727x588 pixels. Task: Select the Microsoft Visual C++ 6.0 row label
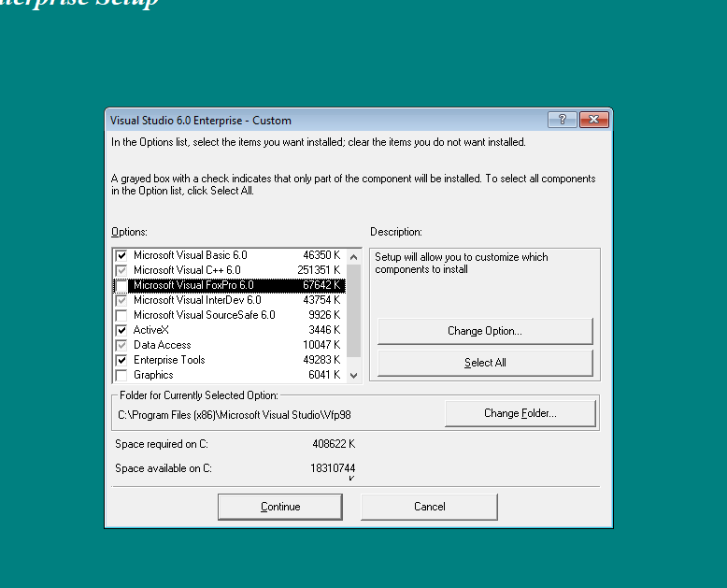[187, 270]
